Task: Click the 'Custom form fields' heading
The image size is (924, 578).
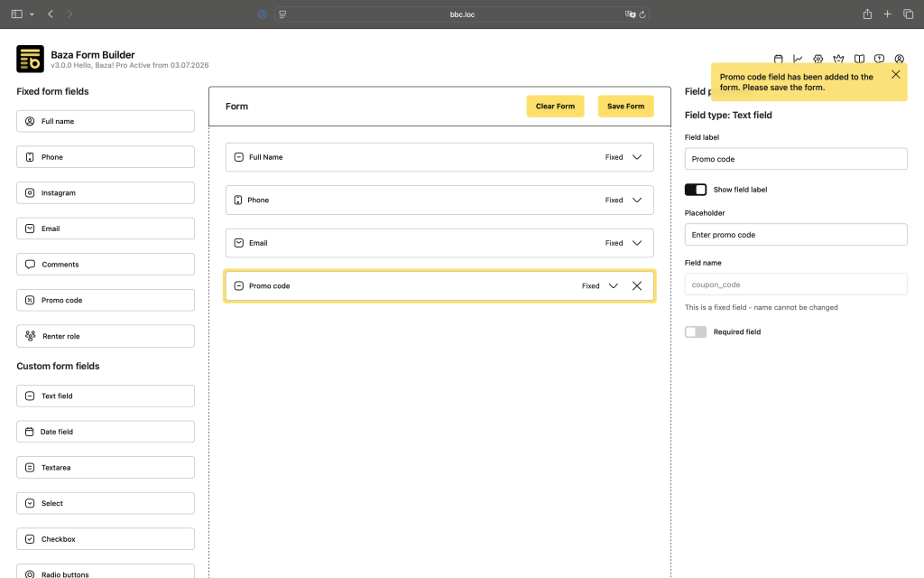Action: [x=58, y=367]
